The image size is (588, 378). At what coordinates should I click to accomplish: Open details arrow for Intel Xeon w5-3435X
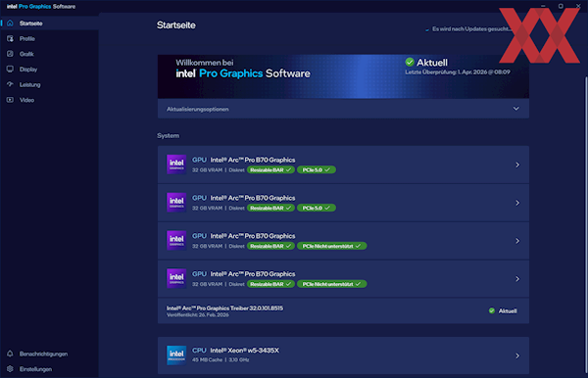click(x=517, y=355)
